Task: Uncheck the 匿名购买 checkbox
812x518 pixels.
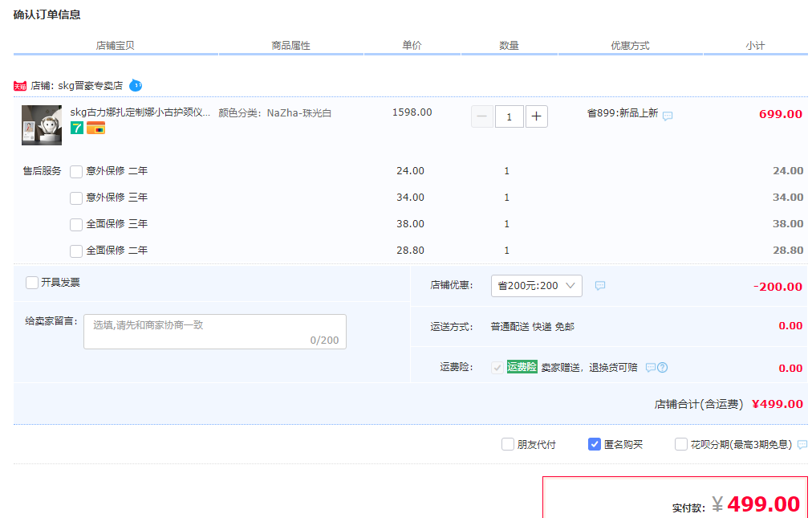Action: (595, 444)
